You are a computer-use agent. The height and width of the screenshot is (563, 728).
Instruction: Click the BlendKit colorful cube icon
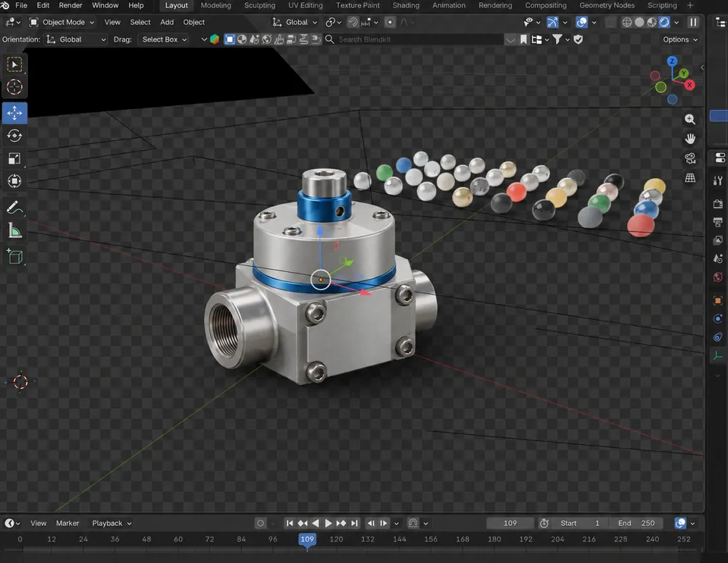(x=215, y=39)
